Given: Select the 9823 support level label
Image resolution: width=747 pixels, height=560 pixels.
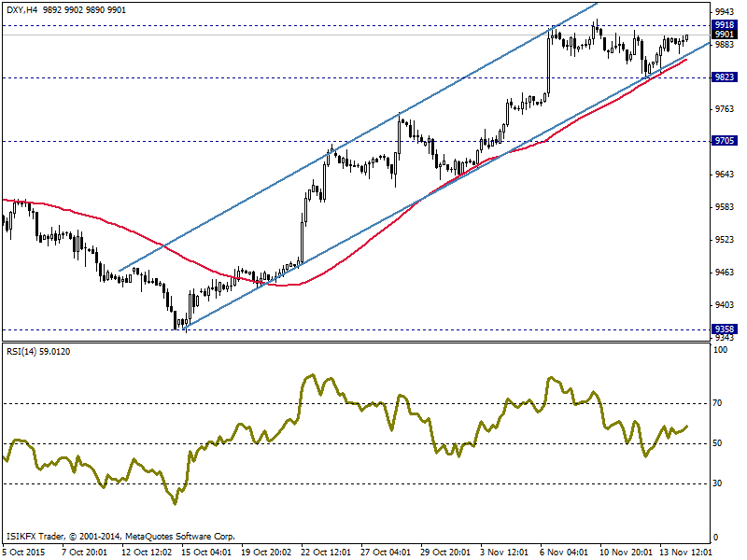Looking at the screenshot, I should click(x=725, y=77).
